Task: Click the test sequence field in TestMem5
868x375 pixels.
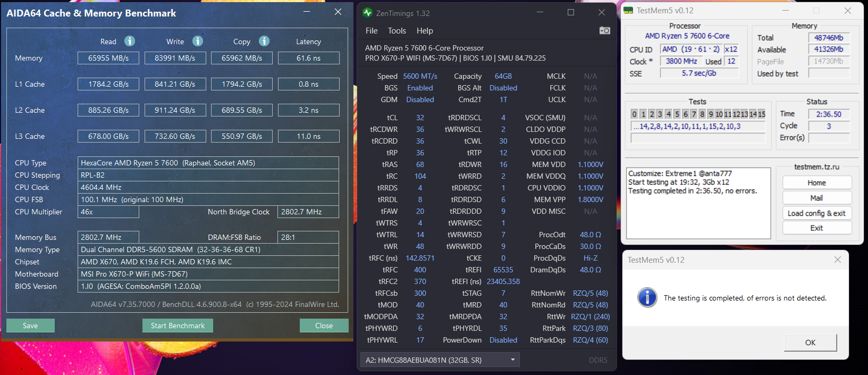Action: click(x=698, y=126)
